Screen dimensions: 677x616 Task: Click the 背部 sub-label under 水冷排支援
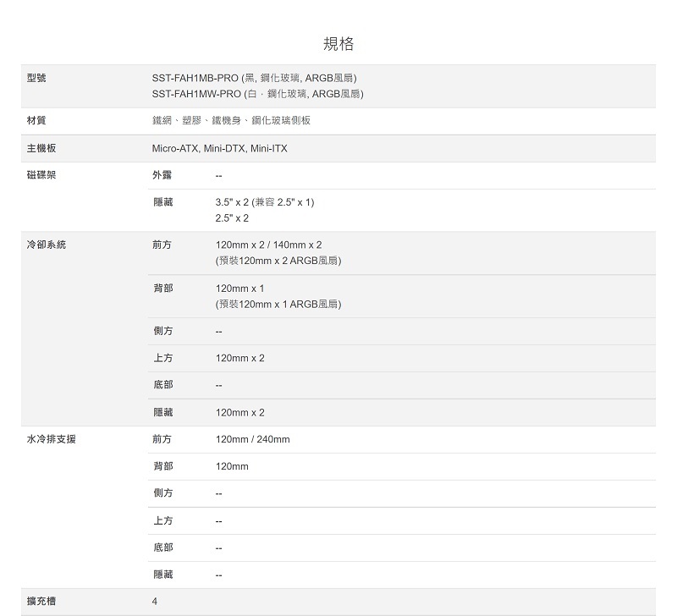162,466
